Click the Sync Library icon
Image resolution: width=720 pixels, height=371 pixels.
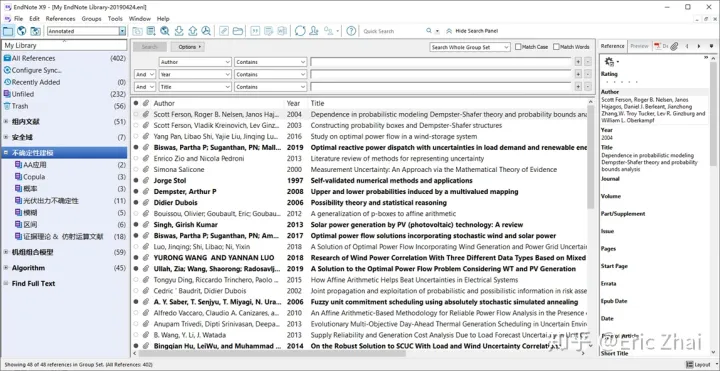300,31
